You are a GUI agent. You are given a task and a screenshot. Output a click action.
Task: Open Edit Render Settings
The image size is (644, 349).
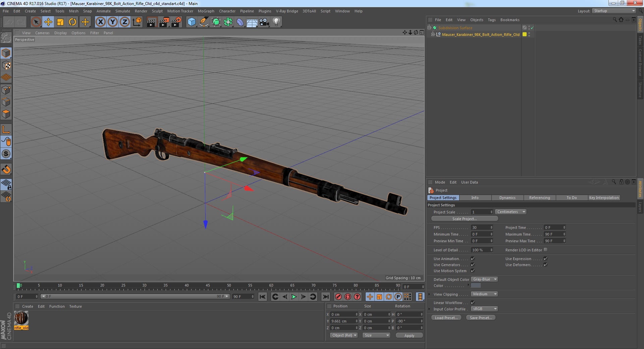176,22
